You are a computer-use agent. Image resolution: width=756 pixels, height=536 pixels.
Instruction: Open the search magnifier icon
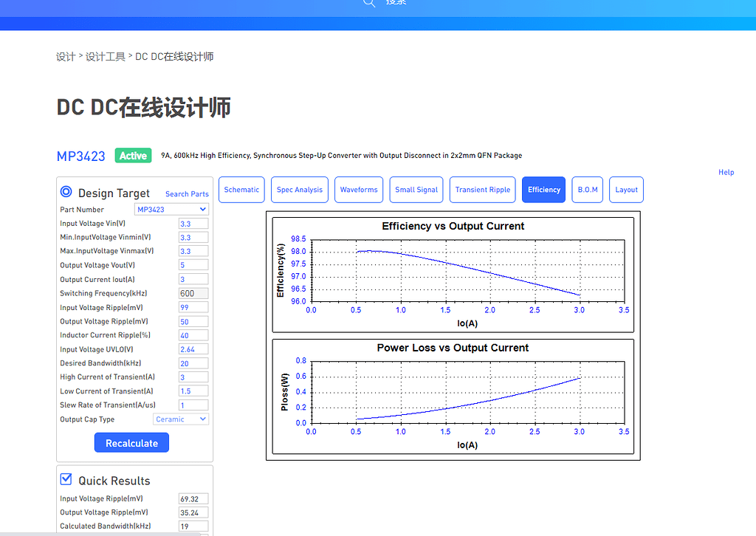click(368, 4)
